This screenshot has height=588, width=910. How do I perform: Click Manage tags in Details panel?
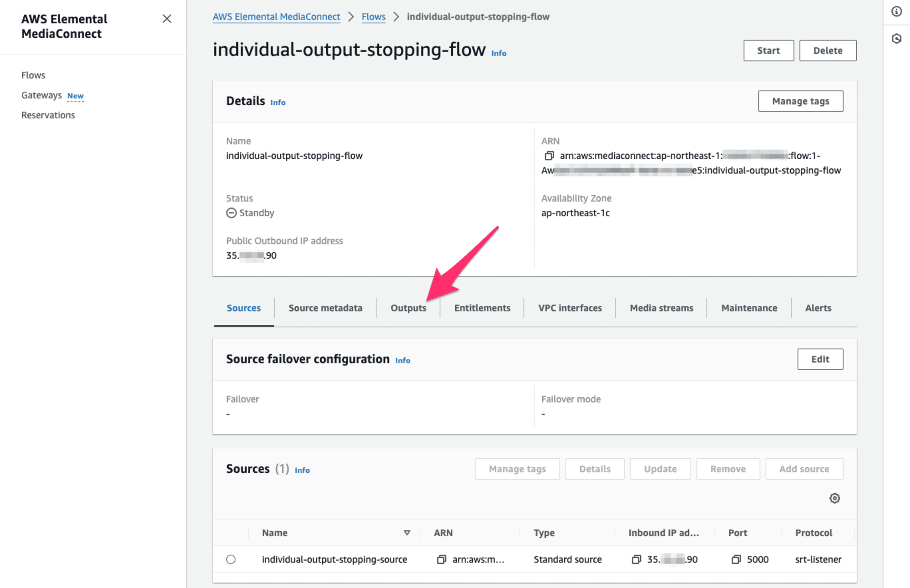pos(800,101)
